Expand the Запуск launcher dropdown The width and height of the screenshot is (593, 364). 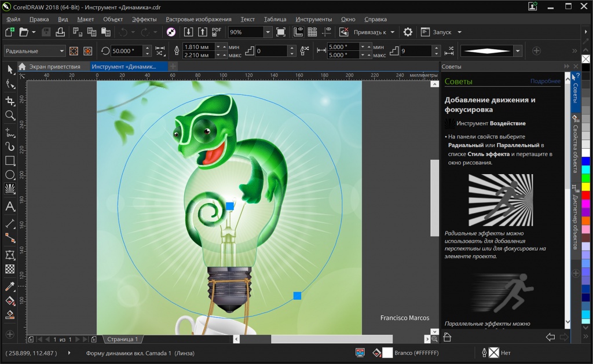(x=459, y=32)
